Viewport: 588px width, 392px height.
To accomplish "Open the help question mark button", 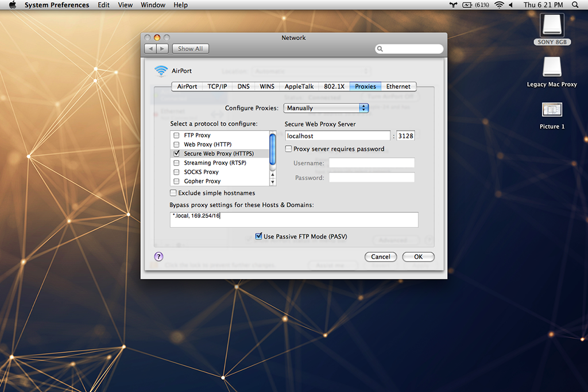I will pos(158,257).
